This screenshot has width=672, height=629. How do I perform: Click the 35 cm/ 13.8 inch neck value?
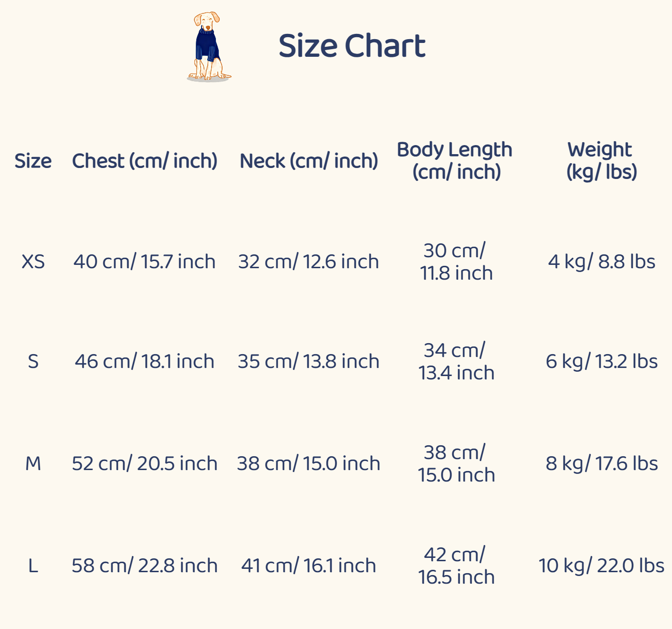(x=309, y=361)
